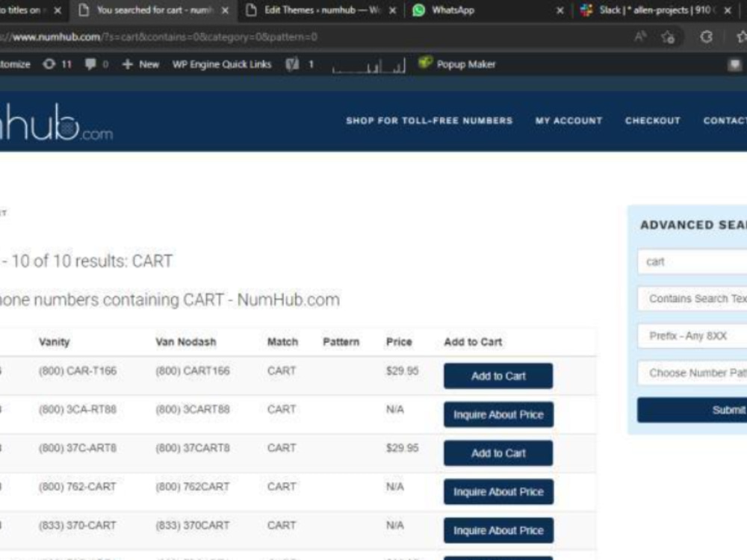Viewport: 747px width, 560px height.
Task: Select the (800) CART166 nodash cell
Action: pos(193,370)
